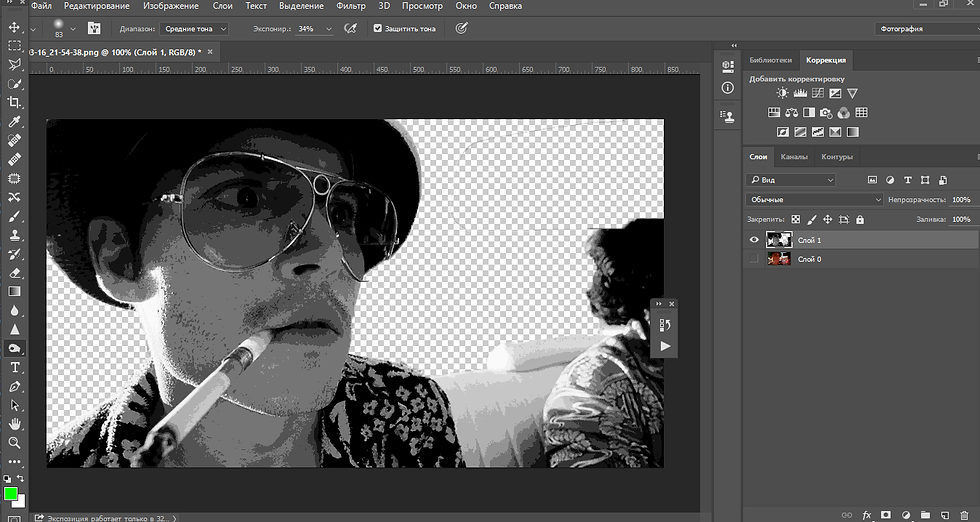Lock layer position
Image resolution: width=980 pixels, height=522 pixels.
coord(828,219)
